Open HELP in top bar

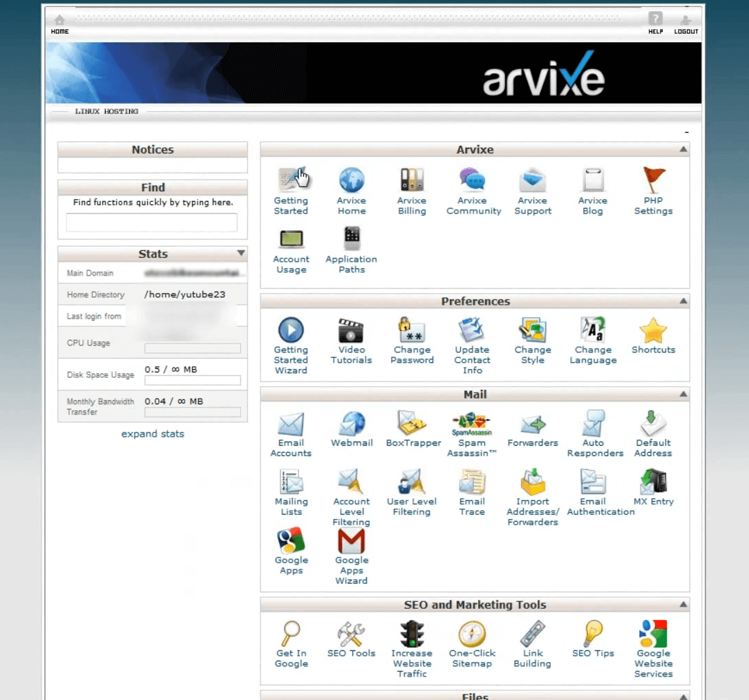655,23
